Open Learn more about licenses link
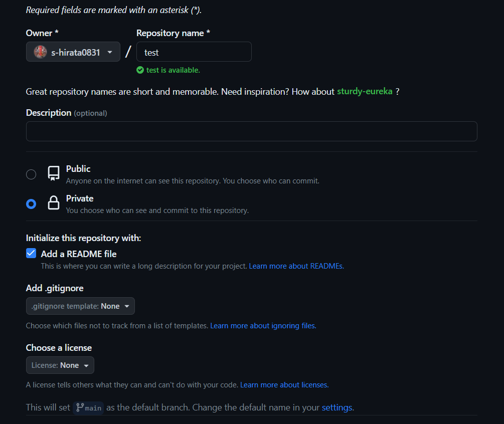The image size is (504, 424). tap(284, 385)
